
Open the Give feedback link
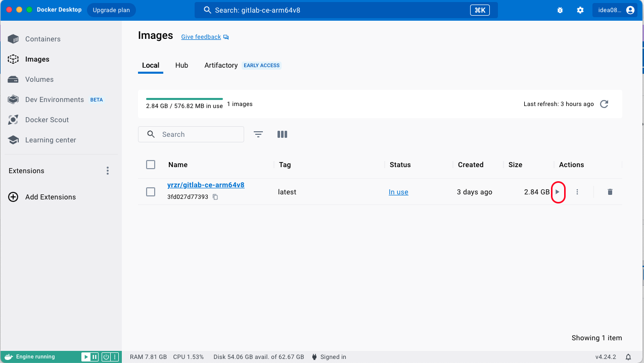[x=201, y=37]
